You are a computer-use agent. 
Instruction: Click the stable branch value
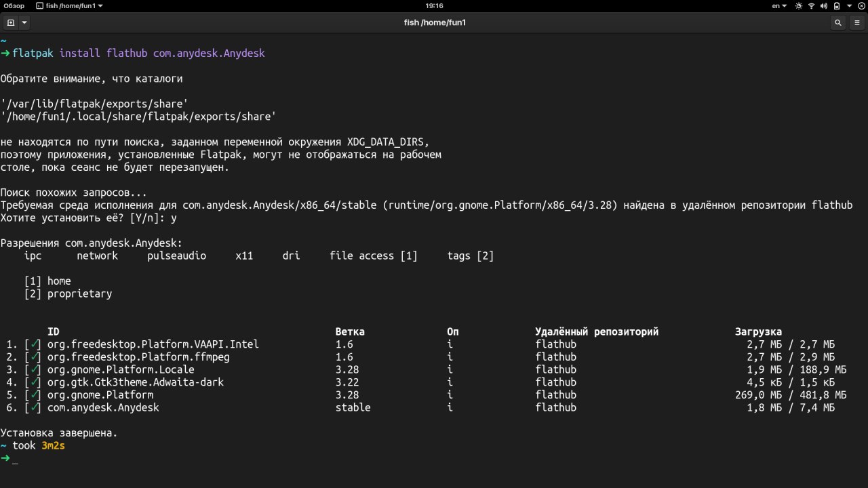(x=353, y=408)
